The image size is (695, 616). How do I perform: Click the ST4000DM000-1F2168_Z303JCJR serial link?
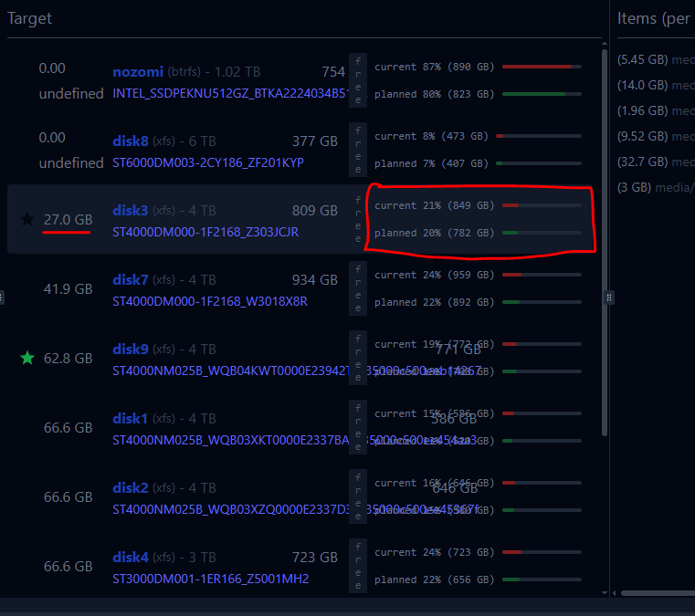(x=205, y=232)
